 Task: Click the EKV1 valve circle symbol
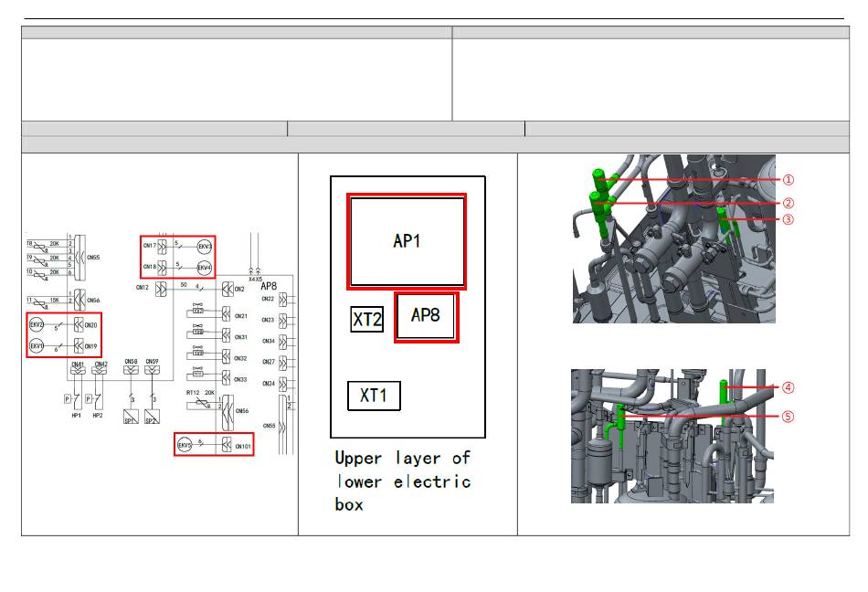[37, 346]
